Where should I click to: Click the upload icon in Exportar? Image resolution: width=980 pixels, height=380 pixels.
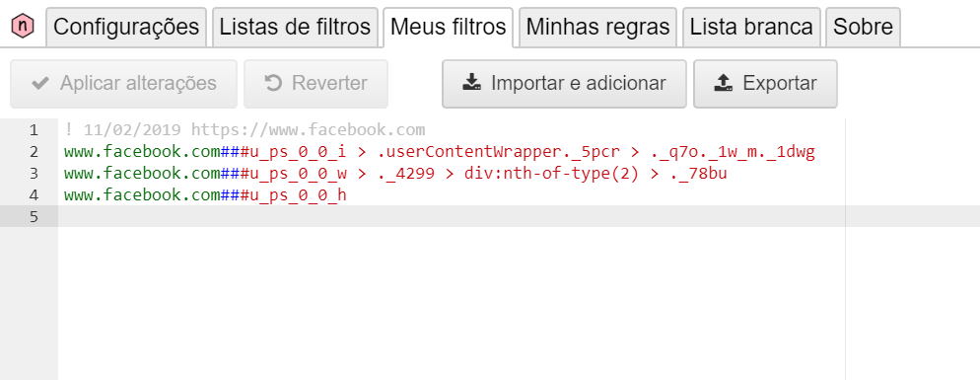point(723,83)
